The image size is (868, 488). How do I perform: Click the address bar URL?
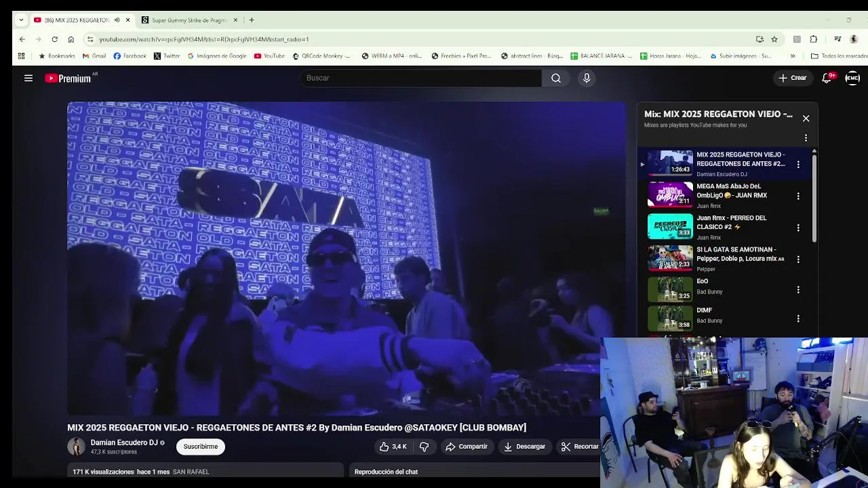(x=204, y=39)
